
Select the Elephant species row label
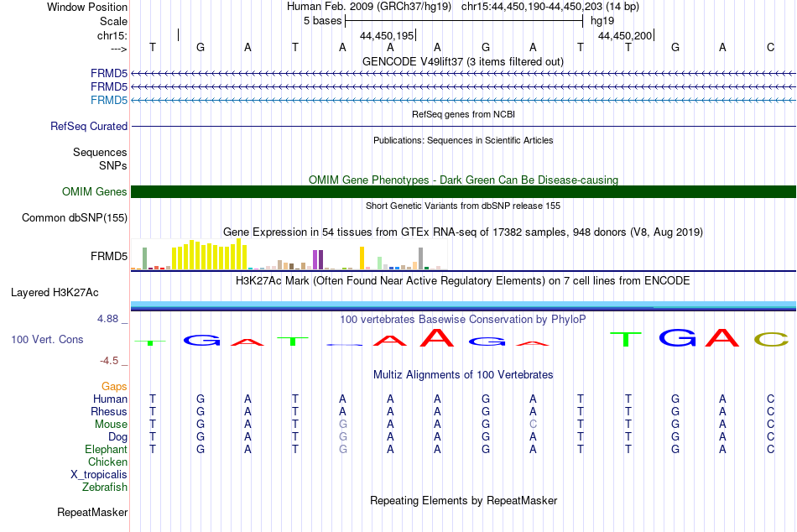point(106,450)
